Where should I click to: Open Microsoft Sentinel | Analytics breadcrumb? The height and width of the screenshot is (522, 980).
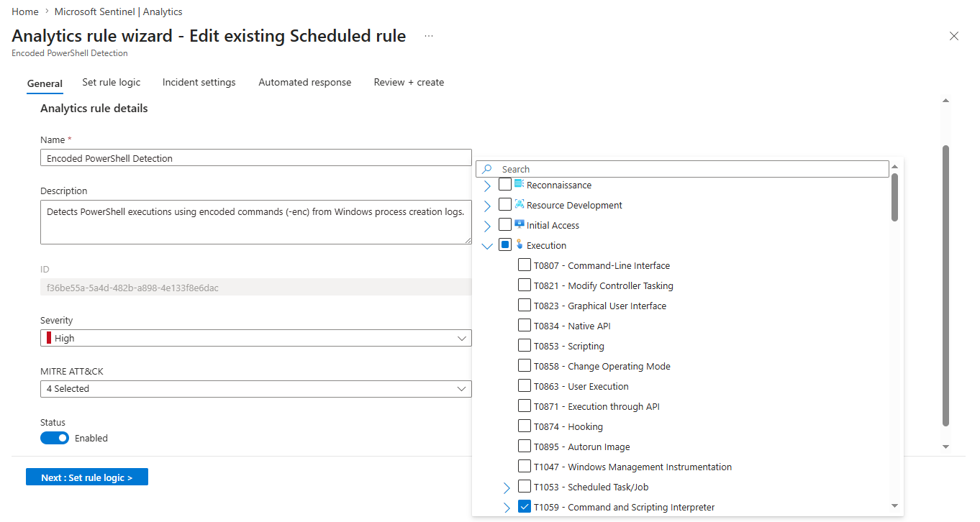119,12
